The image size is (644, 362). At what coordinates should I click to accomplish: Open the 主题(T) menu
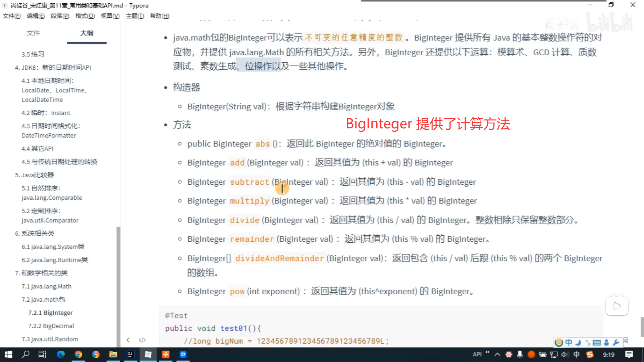(135, 16)
